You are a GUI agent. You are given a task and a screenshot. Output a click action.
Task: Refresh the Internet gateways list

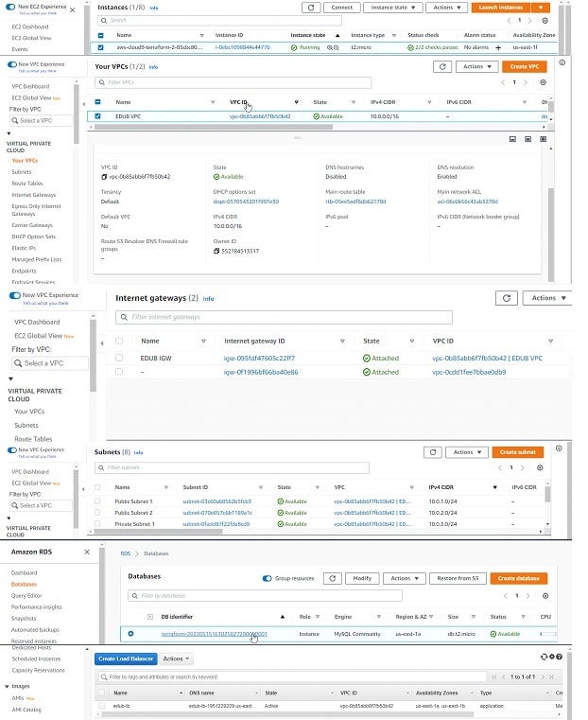(x=507, y=298)
